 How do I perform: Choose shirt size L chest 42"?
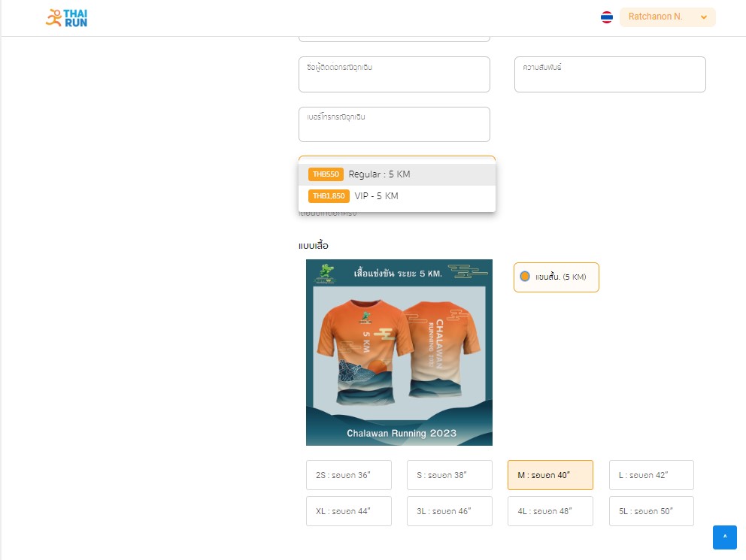click(x=651, y=475)
